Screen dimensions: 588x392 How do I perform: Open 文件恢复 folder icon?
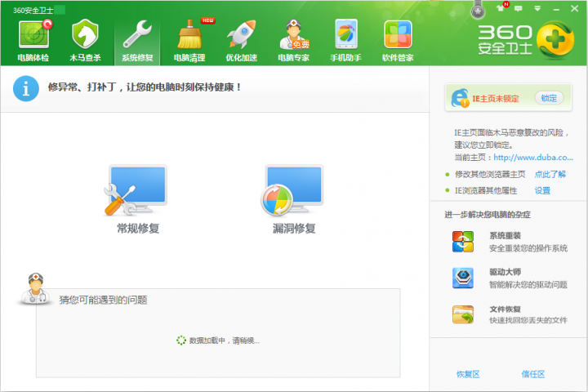(x=463, y=314)
